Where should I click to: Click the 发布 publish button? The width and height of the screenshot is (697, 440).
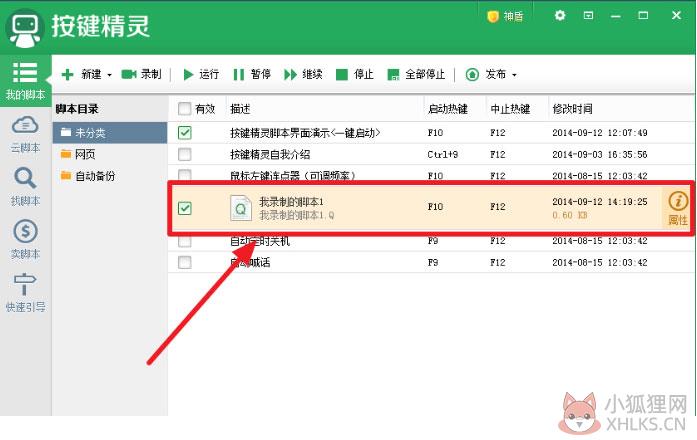[485, 74]
